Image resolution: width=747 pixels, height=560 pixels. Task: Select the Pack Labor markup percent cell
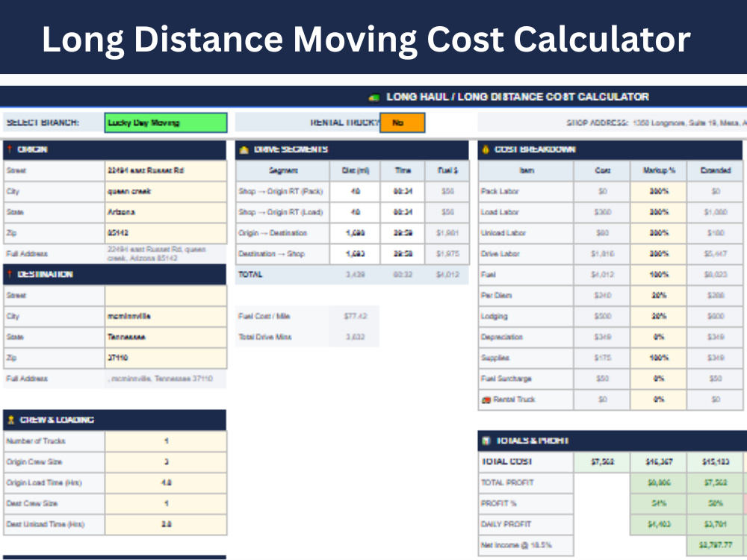pyautogui.click(x=658, y=191)
